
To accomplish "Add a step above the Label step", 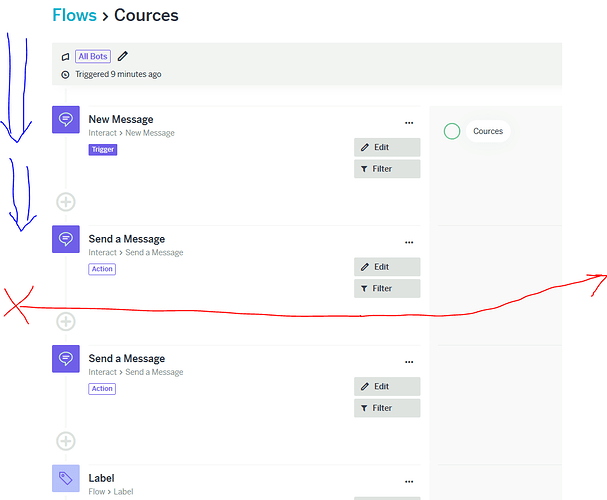I will [x=66, y=441].
